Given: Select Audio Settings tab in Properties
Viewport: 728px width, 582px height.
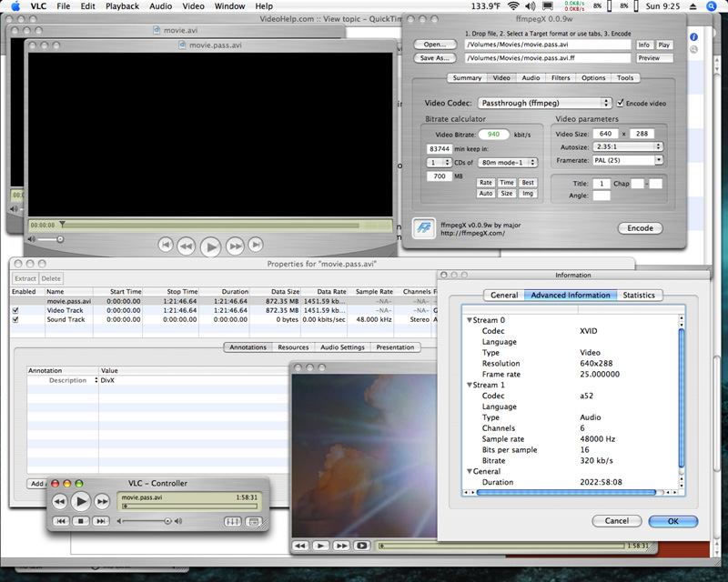Looking at the screenshot, I should click(343, 347).
